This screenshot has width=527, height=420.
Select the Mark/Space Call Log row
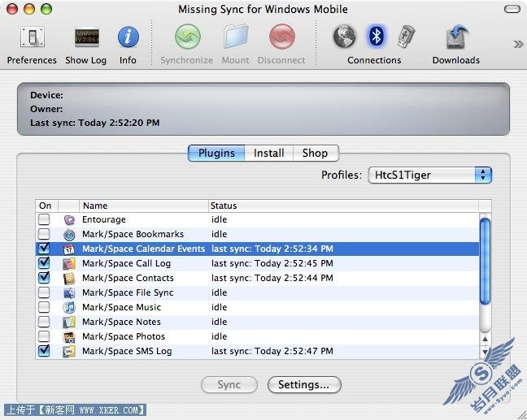tap(257, 263)
